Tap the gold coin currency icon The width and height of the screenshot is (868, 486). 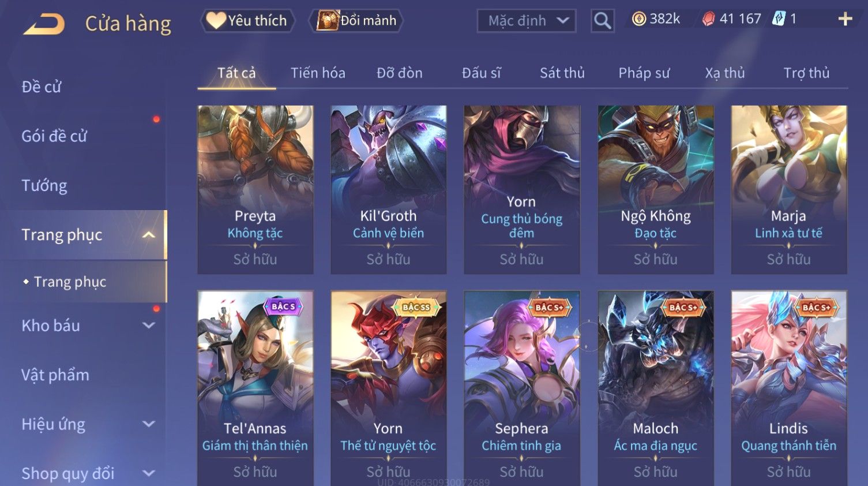638,19
